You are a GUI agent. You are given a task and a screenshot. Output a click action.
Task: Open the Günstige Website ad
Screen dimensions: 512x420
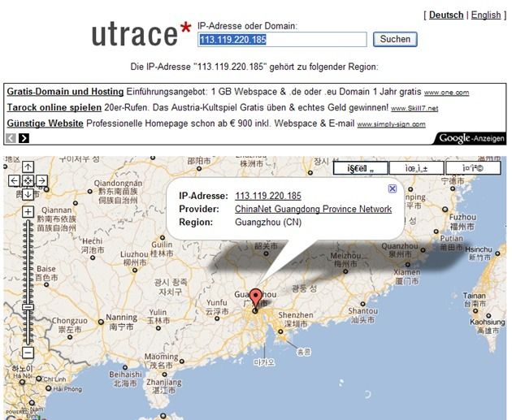tap(45, 123)
